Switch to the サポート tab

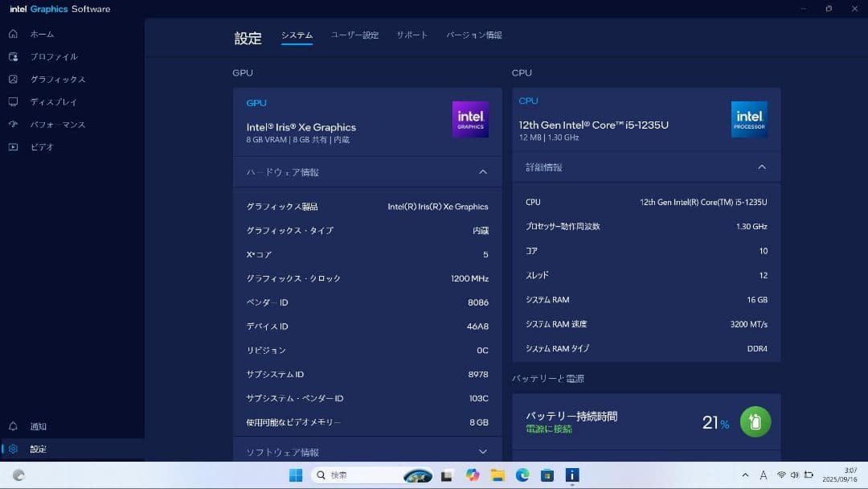pyautogui.click(x=411, y=35)
